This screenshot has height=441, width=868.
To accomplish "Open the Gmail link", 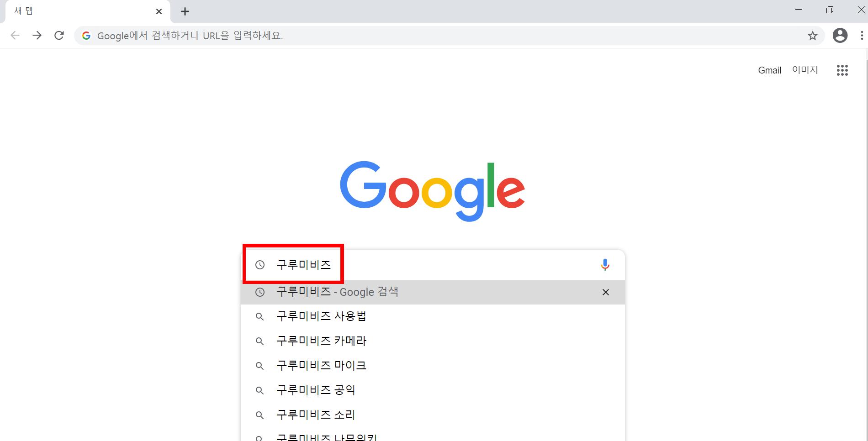I will pyautogui.click(x=770, y=70).
